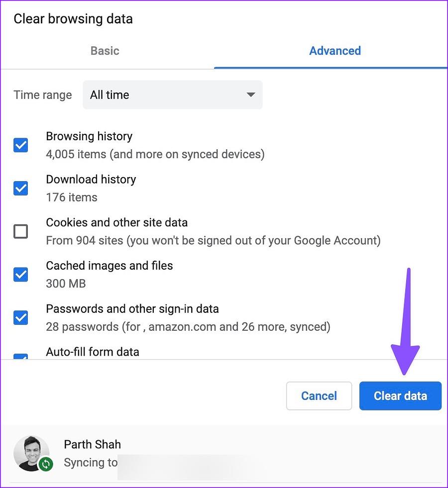Screen dimensions: 448x488
Task: Switch to the Basic tab
Action: point(105,50)
